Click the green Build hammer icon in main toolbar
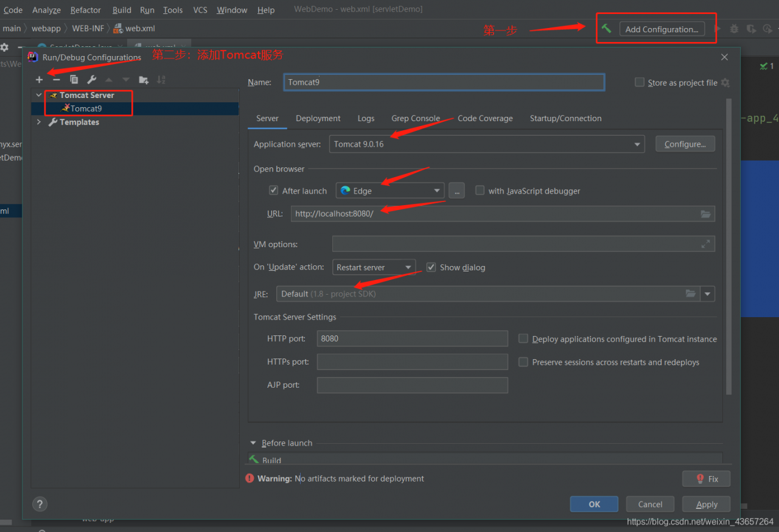The image size is (779, 532). tap(606, 29)
